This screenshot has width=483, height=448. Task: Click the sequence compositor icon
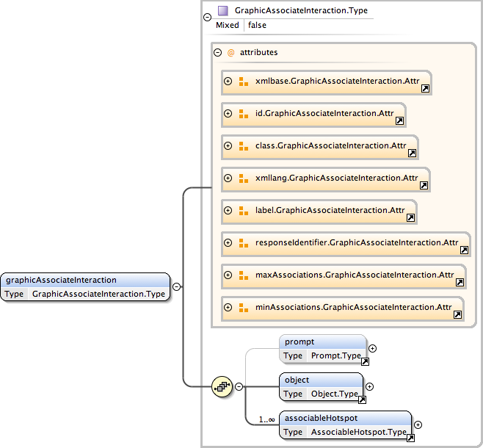(221, 386)
